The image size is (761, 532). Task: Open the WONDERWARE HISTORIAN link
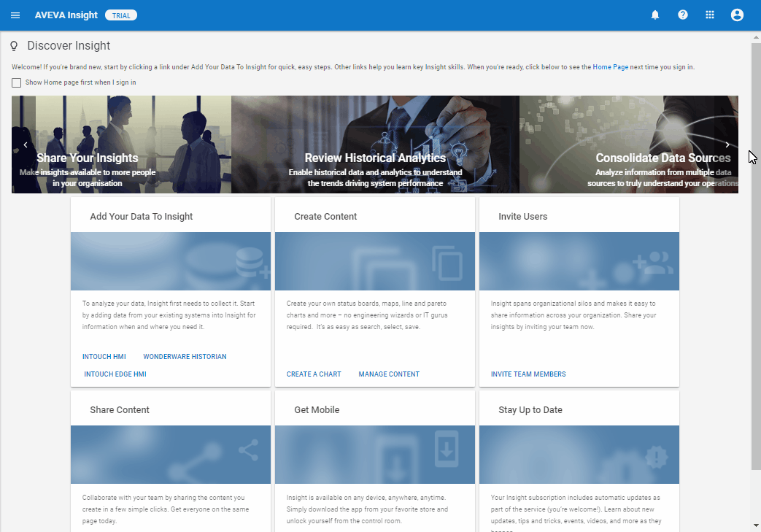point(185,357)
